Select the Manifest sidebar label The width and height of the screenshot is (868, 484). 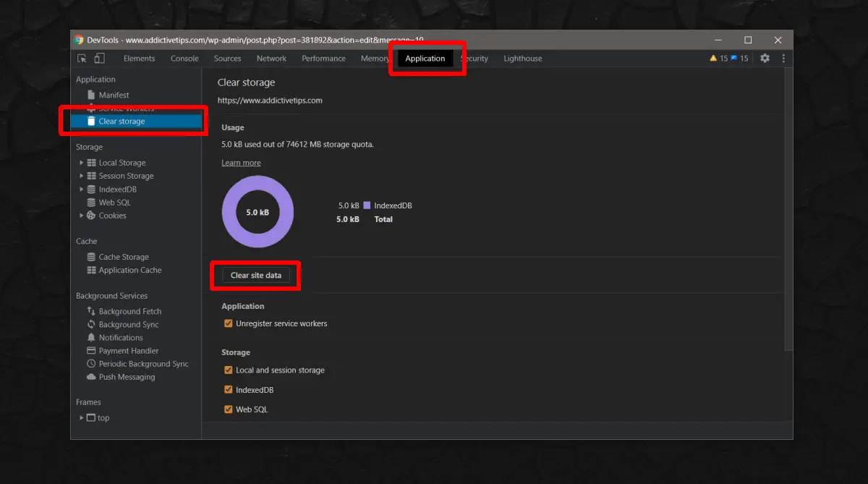pyautogui.click(x=114, y=95)
